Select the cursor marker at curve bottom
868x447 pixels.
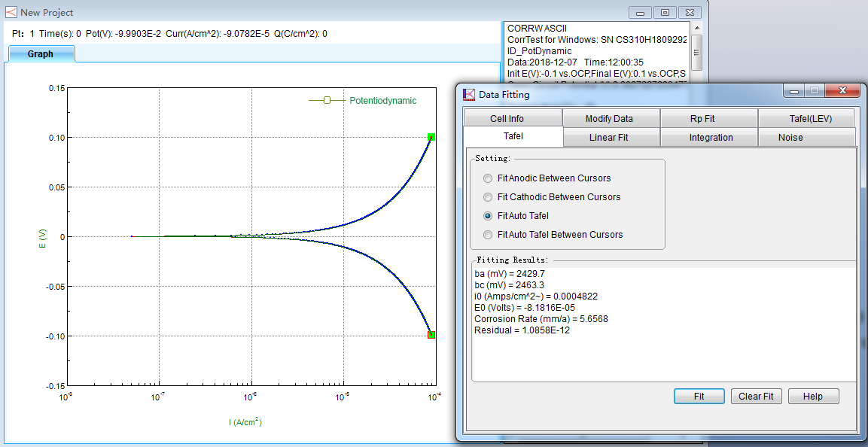[431, 335]
